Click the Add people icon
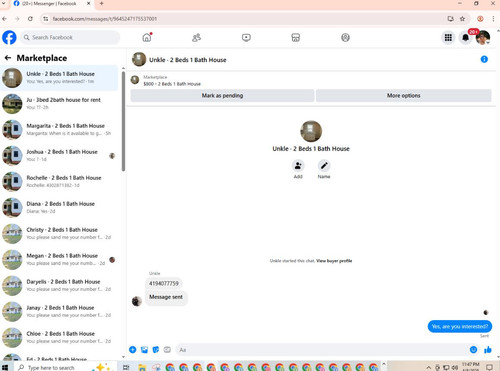 298,166
